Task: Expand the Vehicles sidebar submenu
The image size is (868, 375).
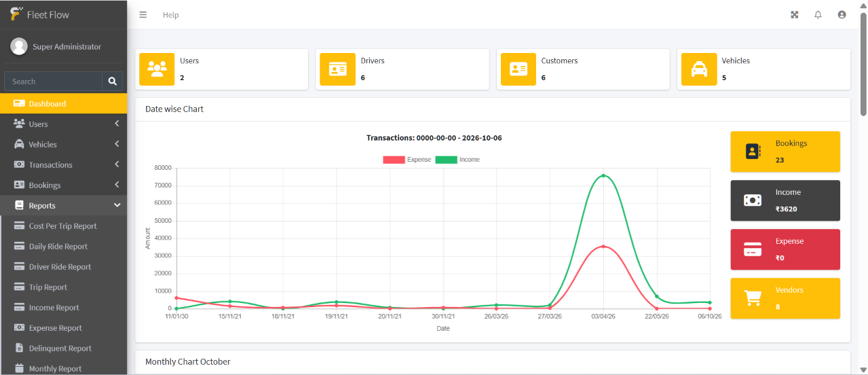Action: [x=63, y=145]
